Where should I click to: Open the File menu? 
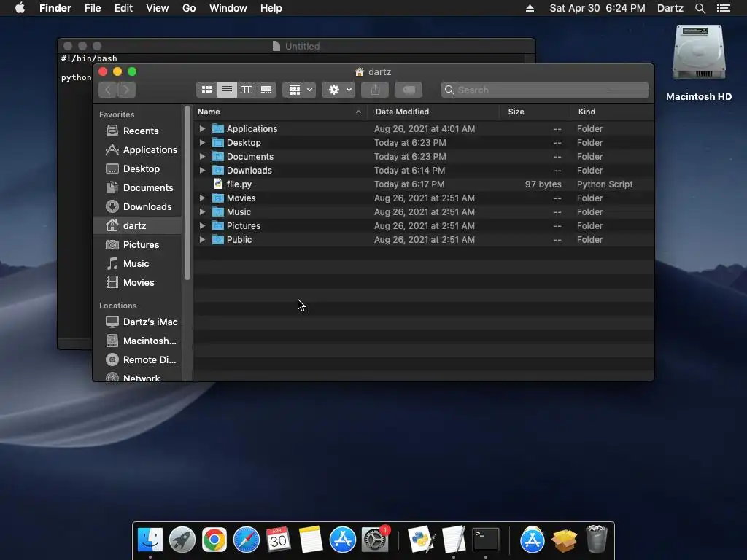pos(93,8)
